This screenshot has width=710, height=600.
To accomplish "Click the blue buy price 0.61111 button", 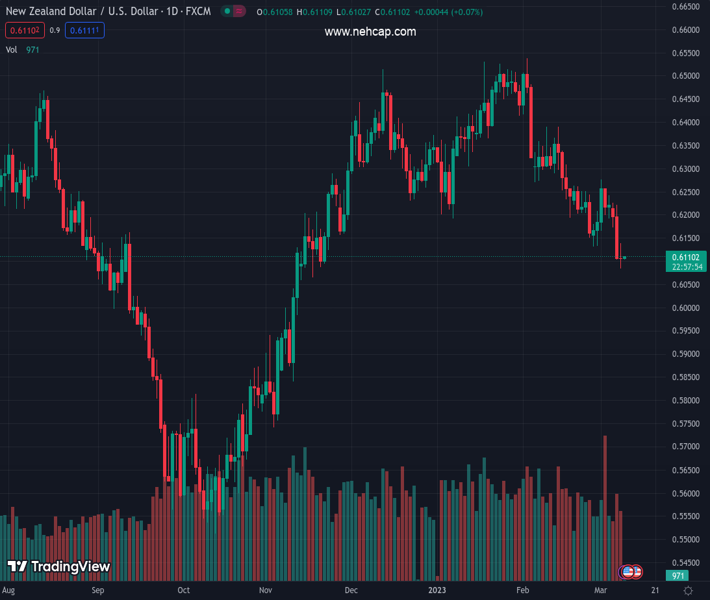I will point(85,30).
